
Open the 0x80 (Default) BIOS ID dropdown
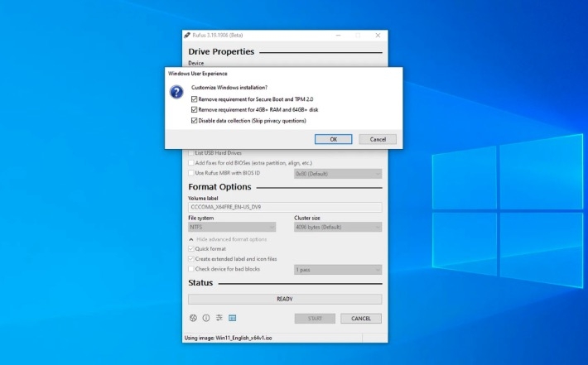[x=338, y=174]
